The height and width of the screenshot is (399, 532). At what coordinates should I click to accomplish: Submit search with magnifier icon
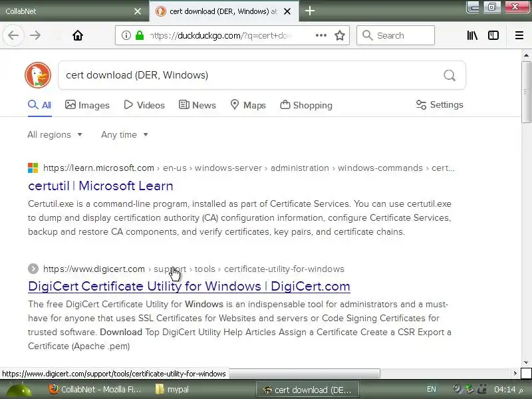(450, 75)
